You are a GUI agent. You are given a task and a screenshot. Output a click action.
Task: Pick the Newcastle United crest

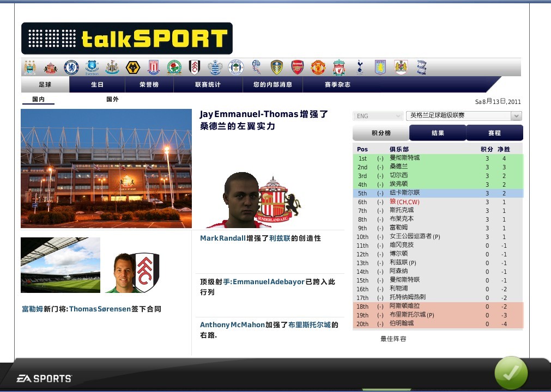pos(112,68)
